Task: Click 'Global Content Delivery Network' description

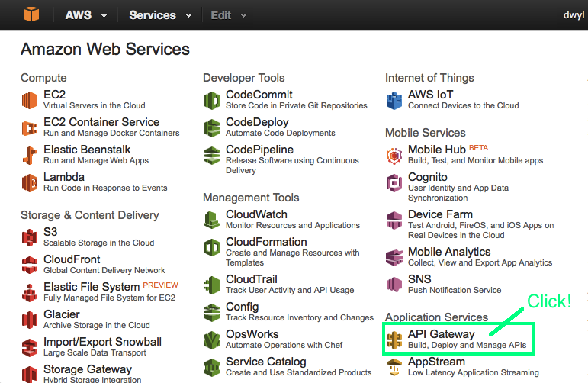Action: [104, 270]
